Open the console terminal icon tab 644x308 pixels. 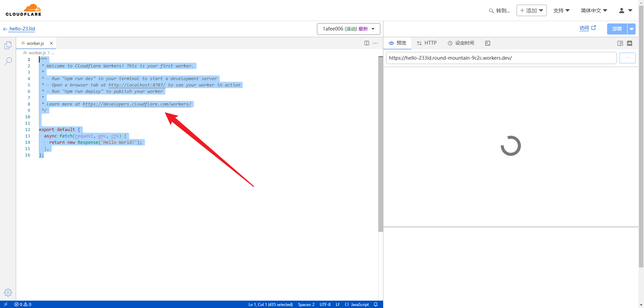(488, 43)
